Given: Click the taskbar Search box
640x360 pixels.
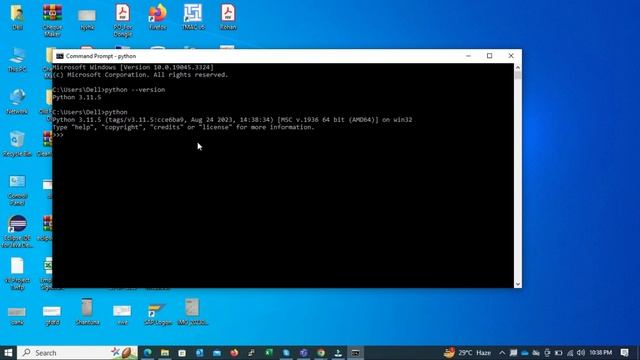Looking at the screenshot, I should click(78, 353).
